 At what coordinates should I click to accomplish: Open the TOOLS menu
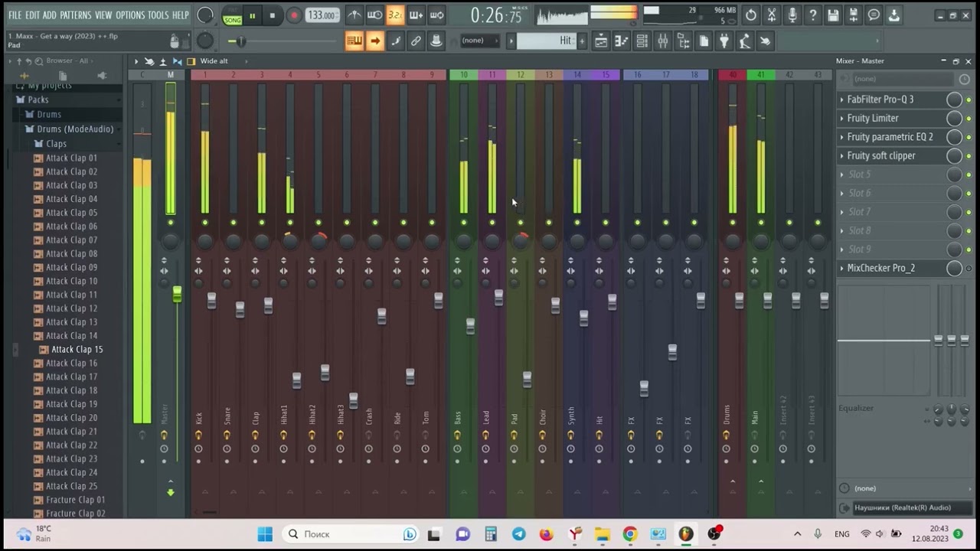(x=158, y=15)
